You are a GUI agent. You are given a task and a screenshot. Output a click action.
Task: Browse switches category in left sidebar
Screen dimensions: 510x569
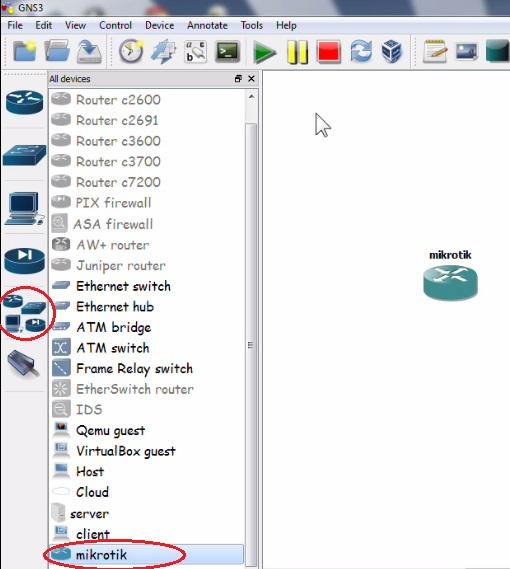[x=24, y=155]
